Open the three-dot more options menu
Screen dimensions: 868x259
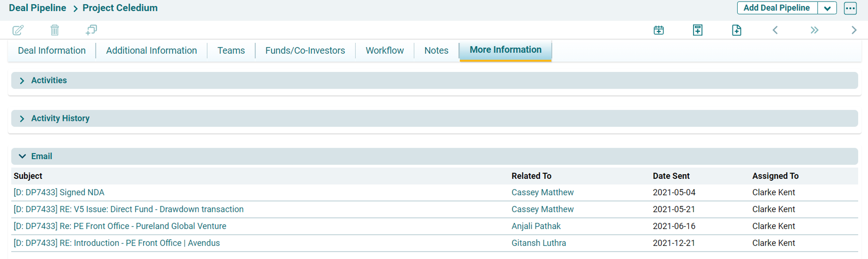pyautogui.click(x=850, y=8)
